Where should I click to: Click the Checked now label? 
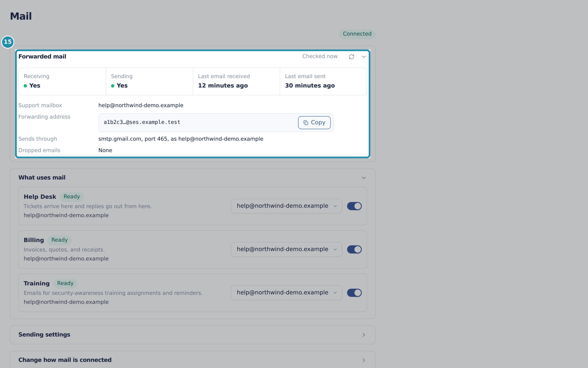tap(320, 56)
